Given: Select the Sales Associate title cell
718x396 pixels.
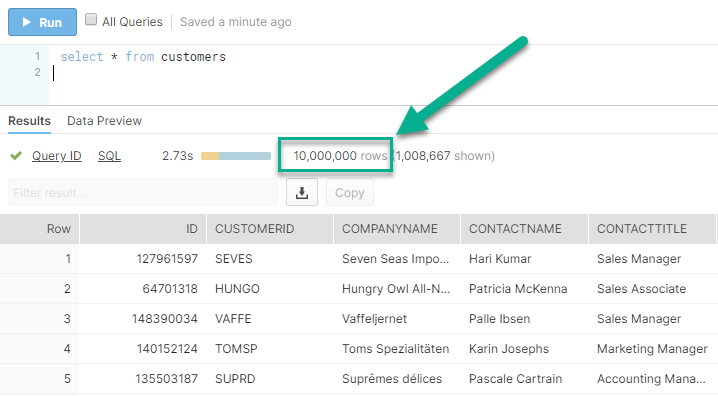Looking at the screenshot, I should coord(653,289).
